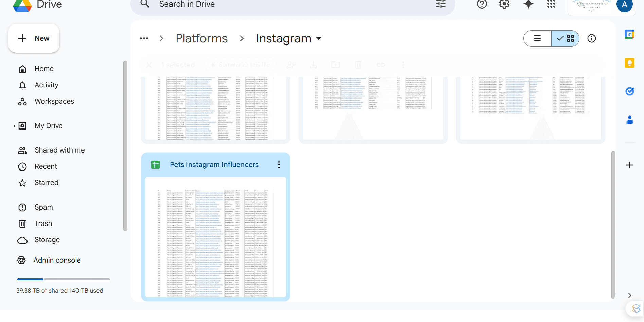This screenshot has height=322, width=644.
Task: Open Pets Instagram Influencers spreadsheet thumbnail
Action: (x=216, y=237)
